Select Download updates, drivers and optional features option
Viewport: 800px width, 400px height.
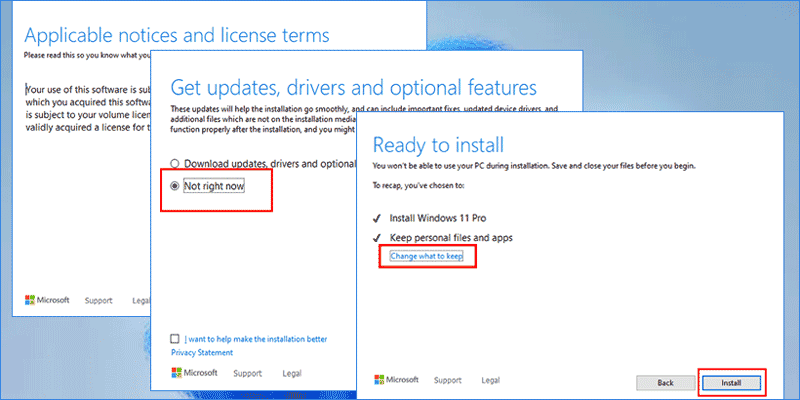(x=175, y=164)
